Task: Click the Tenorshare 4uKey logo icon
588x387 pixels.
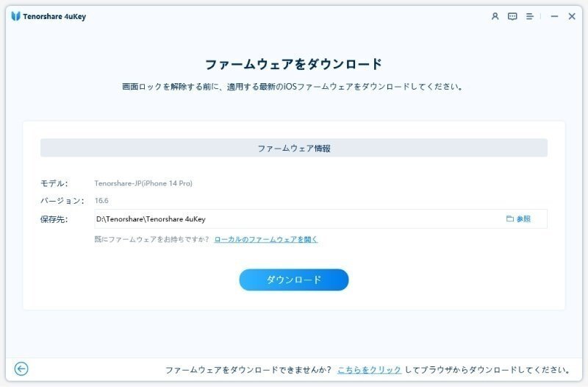Action: pyautogui.click(x=15, y=16)
